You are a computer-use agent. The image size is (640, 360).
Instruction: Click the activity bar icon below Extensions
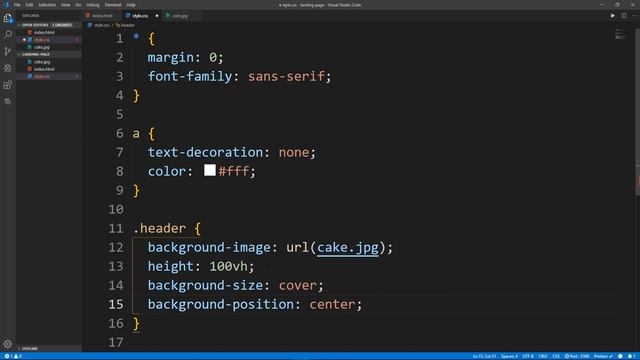tap(8, 101)
